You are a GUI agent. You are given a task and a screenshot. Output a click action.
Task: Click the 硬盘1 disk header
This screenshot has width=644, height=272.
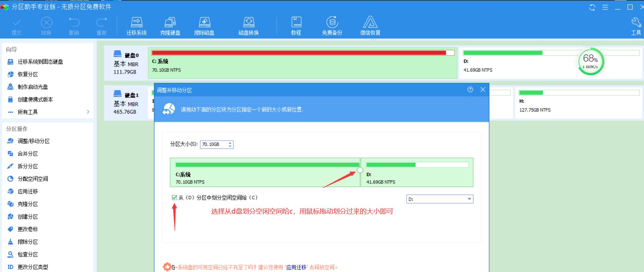[126, 103]
